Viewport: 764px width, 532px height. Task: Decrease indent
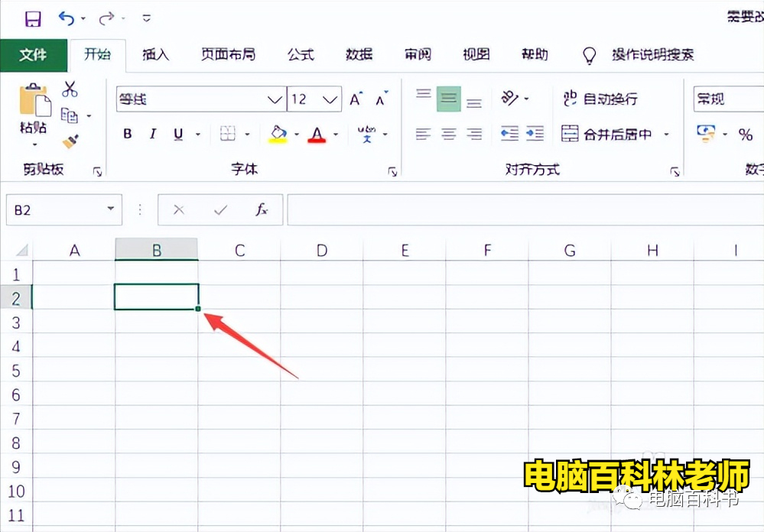tap(509, 134)
